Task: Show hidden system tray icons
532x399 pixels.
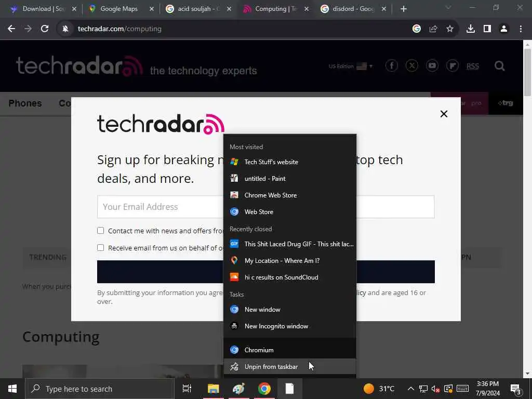Action: tap(410, 389)
